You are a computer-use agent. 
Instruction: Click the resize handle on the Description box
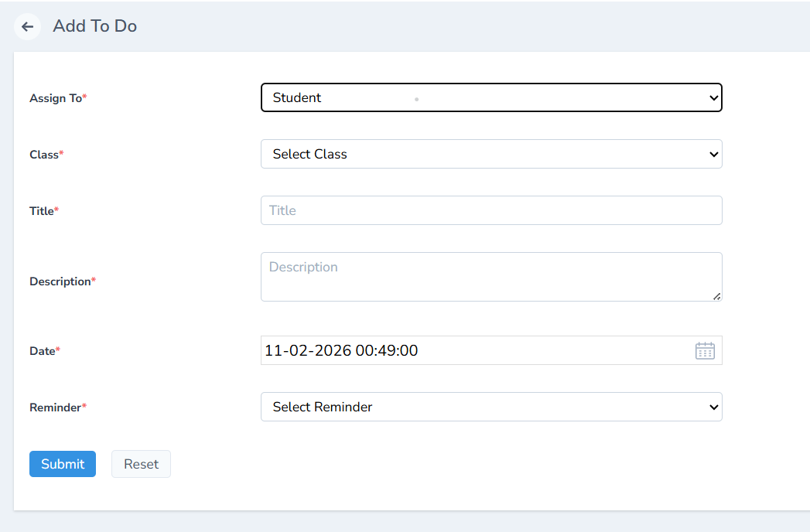(x=717, y=296)
